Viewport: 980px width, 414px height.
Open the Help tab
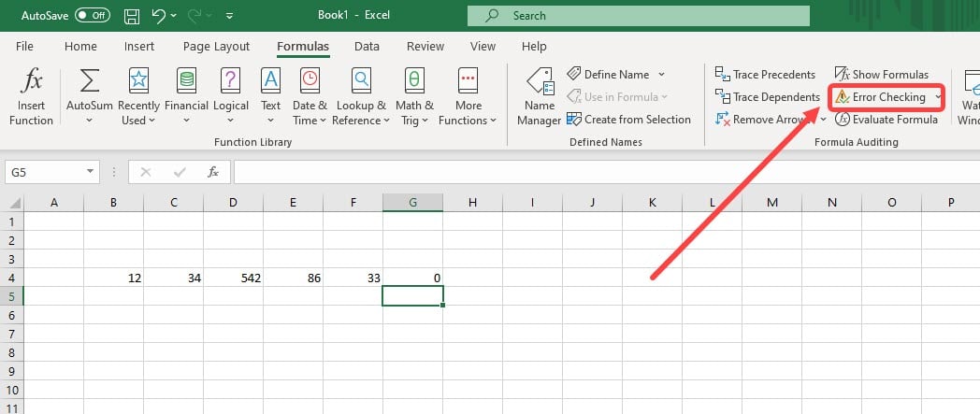[534, 46]
